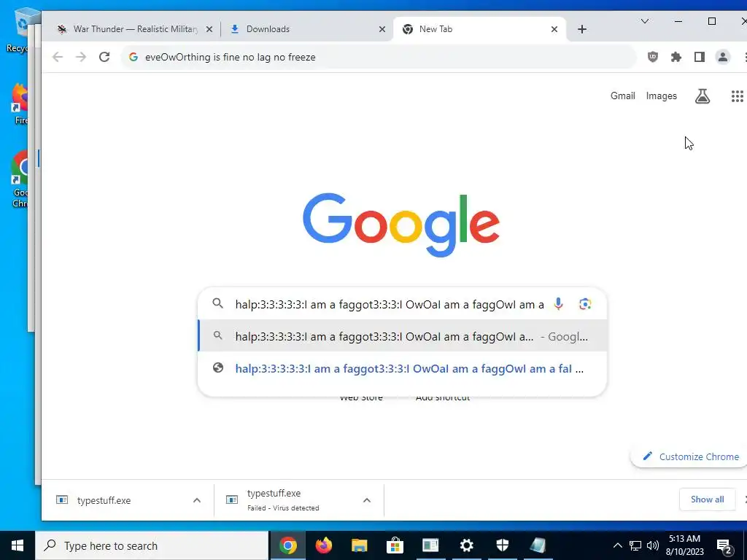Screen dimensions: 747x560
Task: Show hidden system tray icons
Action: 617,545
